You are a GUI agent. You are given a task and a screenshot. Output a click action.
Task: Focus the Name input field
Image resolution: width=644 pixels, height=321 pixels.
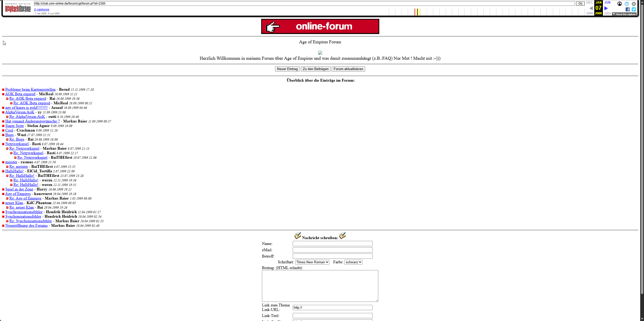332,243
